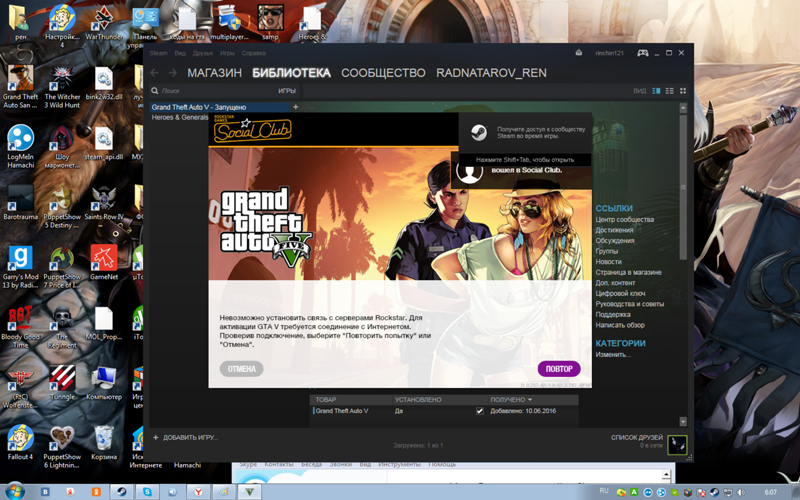Open the Друзья menu
This screenshot has width=800, height=500.
pyautogui.click(x=203, y=53)
